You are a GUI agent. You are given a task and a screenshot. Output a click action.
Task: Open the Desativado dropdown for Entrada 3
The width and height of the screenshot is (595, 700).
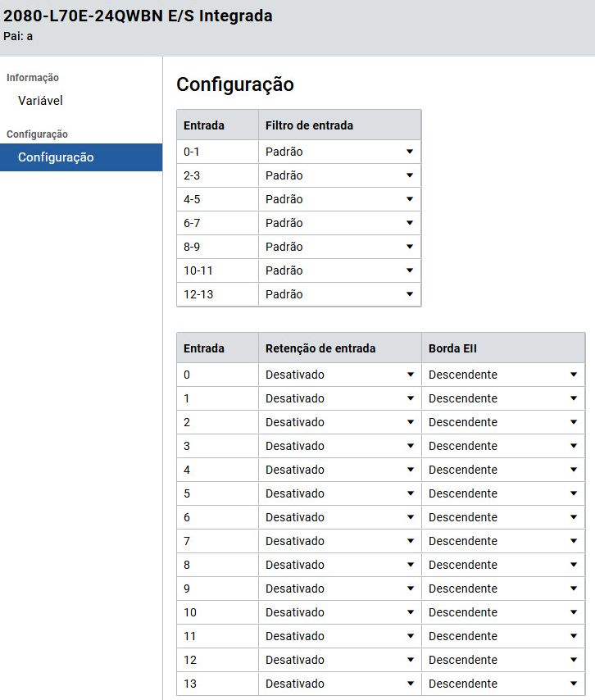click(339, 446)
